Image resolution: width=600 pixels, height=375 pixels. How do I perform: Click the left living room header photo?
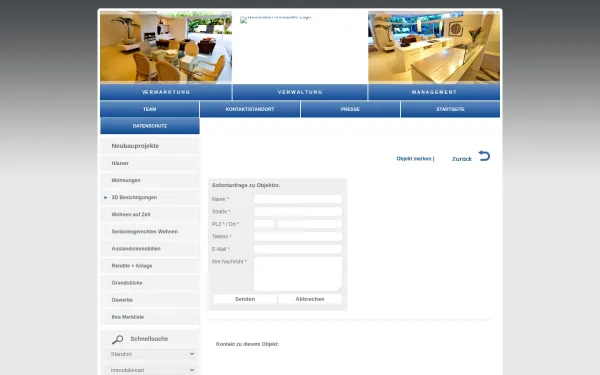[166, 47]
